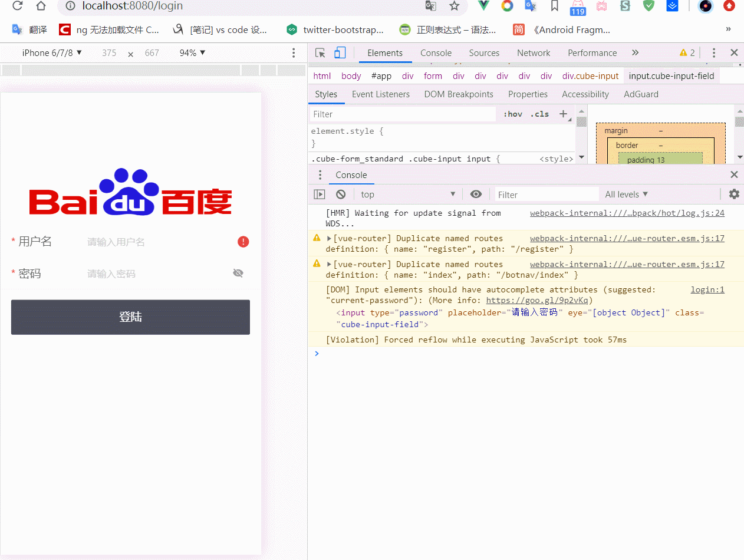Show the console sidebar icon

pos(319,194)
